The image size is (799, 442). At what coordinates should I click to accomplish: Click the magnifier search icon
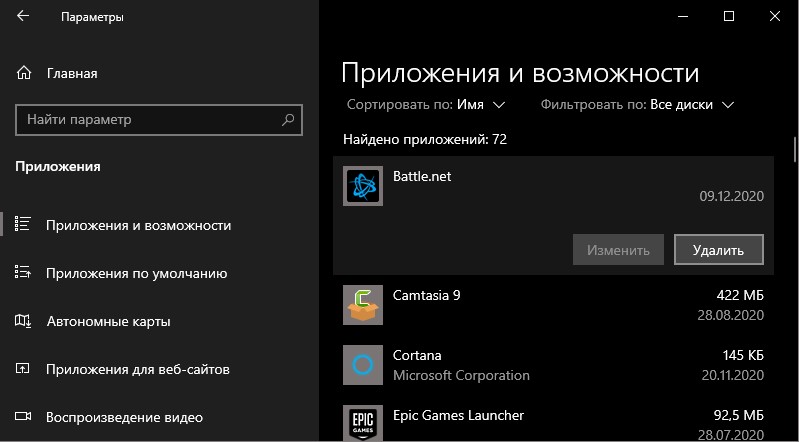288,120
